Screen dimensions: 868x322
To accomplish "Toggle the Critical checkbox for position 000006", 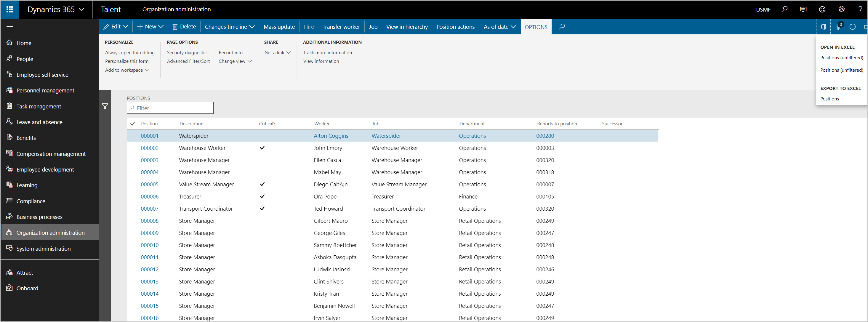I will (261, 196).
